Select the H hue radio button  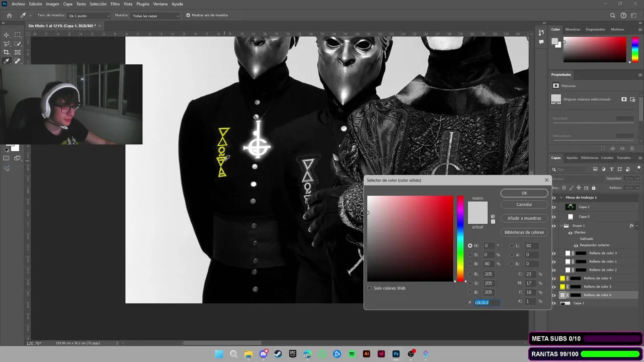pyautogui.click(x=470, y=246)
